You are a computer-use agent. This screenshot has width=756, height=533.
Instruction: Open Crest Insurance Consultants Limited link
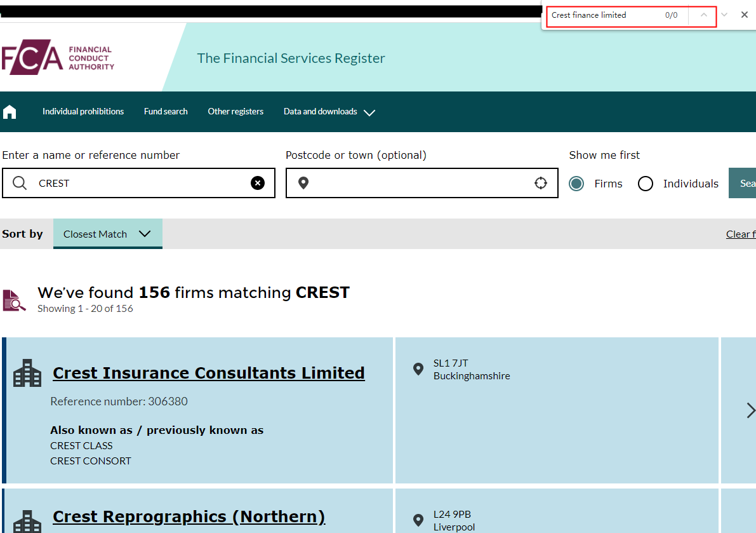pyautogui.click(x=208, y=373)
